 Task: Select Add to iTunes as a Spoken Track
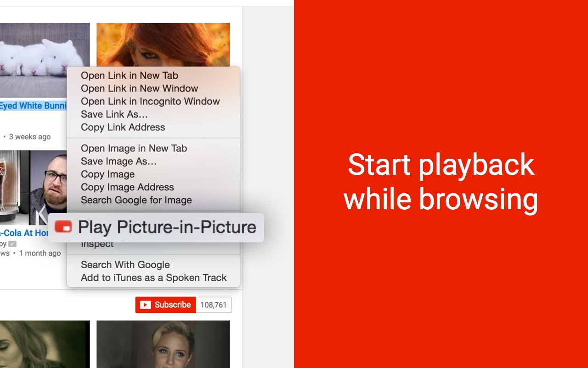(153, 277)
